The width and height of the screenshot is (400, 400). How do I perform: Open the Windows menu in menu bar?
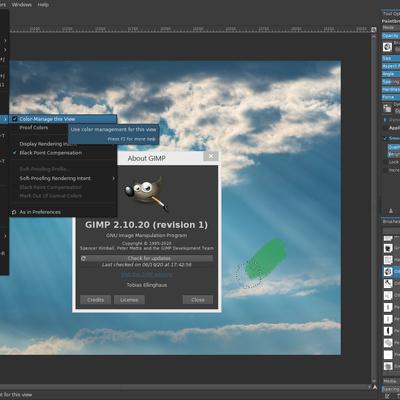(21, 5)
